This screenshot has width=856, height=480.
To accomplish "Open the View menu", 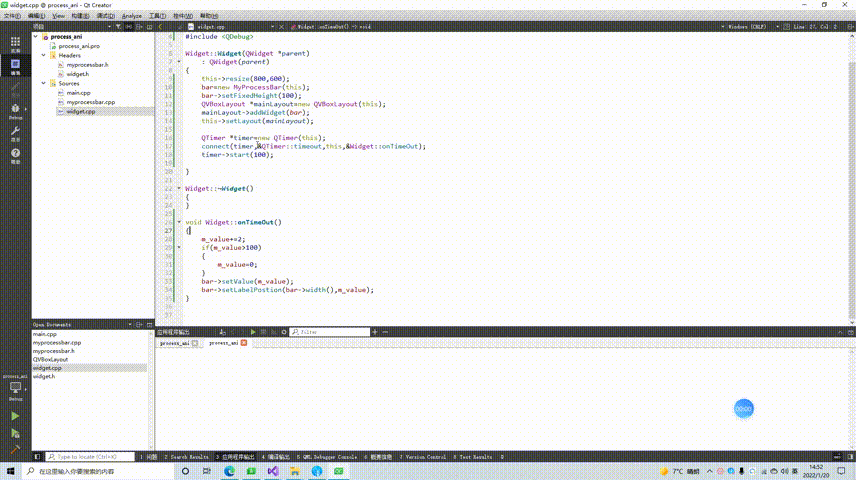I will tap(58, 16).
